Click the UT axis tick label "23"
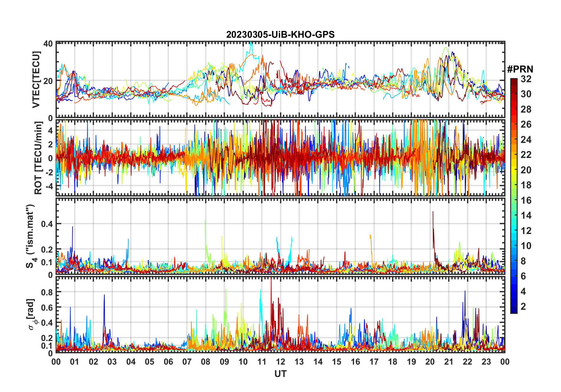The height and width of the screenshot is (392, 561). 486,362
